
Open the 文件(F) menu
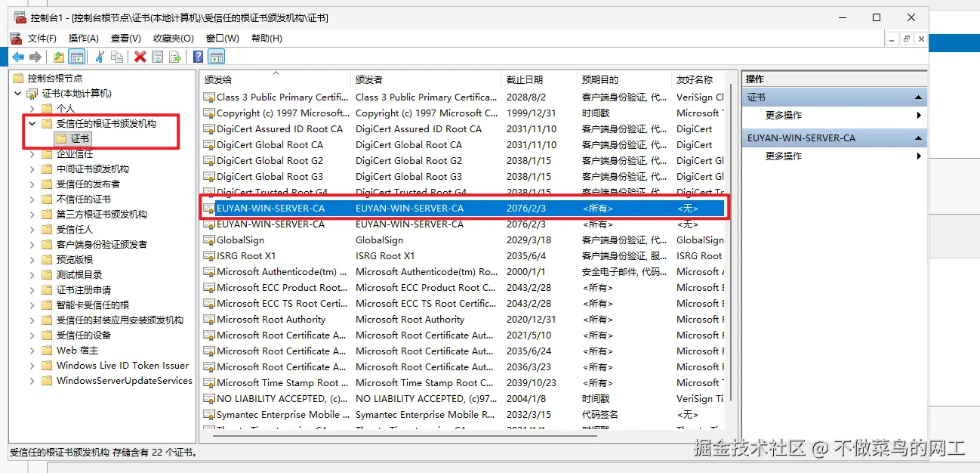42,38
